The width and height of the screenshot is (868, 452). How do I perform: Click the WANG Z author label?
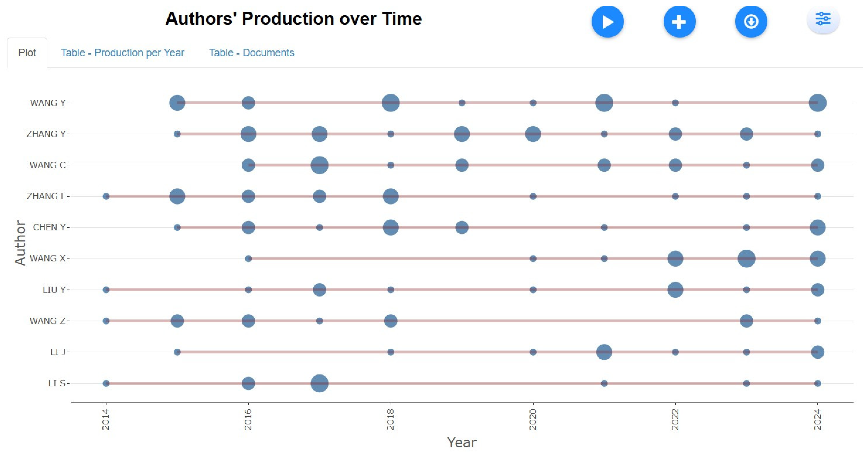point(47,321)
